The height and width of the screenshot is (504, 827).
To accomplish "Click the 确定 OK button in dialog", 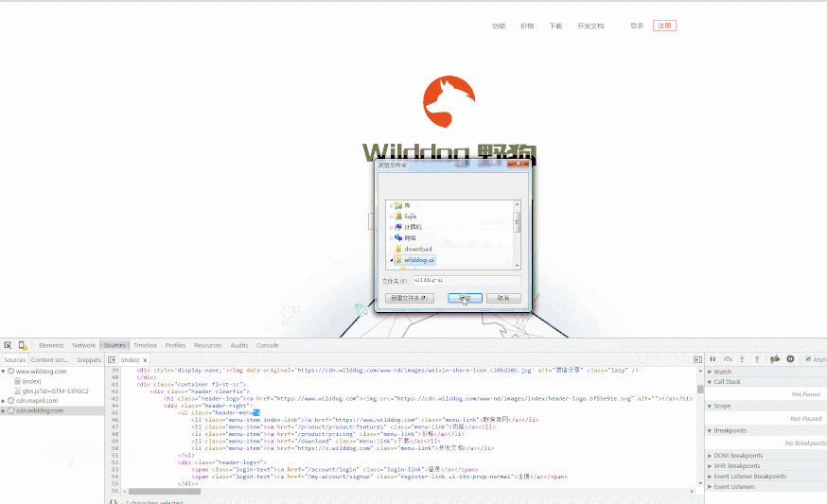I will coord(466,298).
